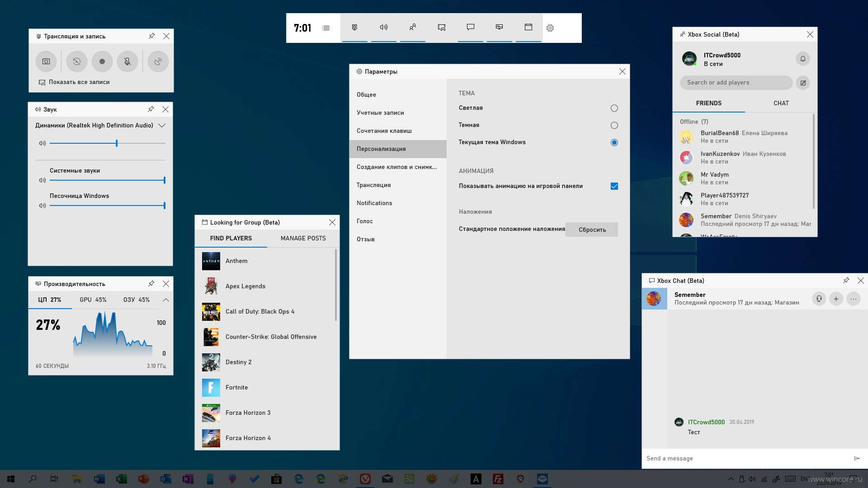Toggle Looking for Group icon on Game Bar
This screenshot has height=488, width=868.
[x=528, y=28]
